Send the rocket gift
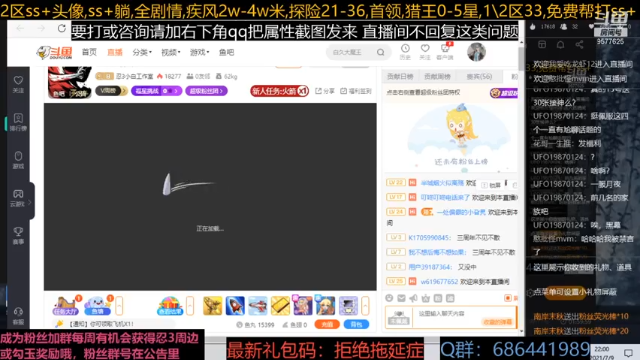 click(x=235, y=306)
